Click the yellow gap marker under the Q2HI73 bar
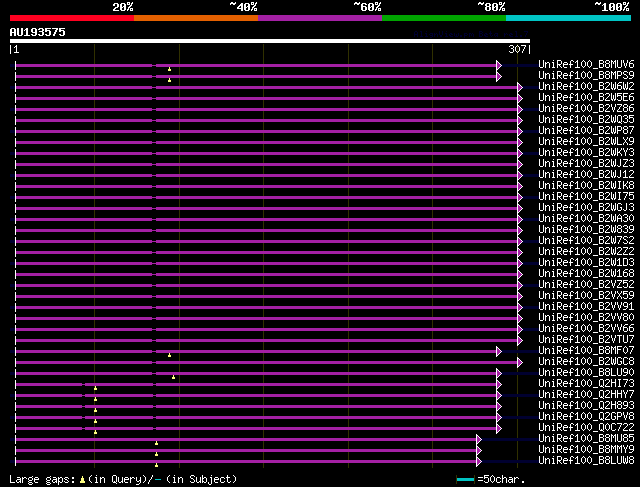640x487 pixels. coord(95,388)
